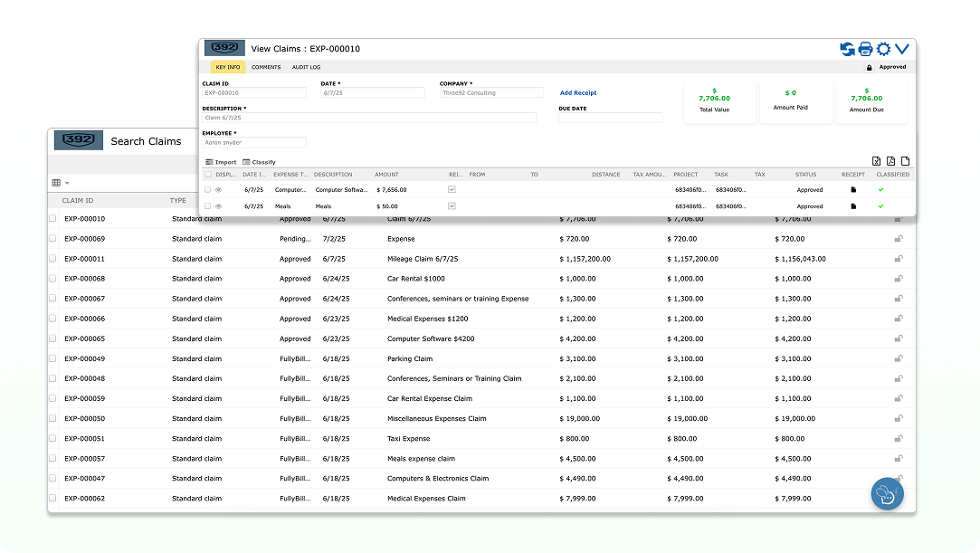Export expense lines to Excel
The height and width of the screenshot is (553, 980).
click(876, 161)
